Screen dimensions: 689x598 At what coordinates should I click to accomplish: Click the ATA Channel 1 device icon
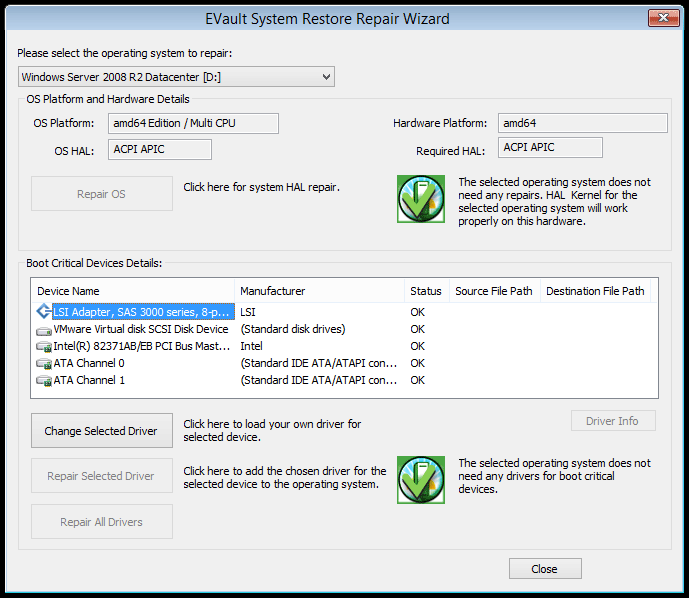44,381
